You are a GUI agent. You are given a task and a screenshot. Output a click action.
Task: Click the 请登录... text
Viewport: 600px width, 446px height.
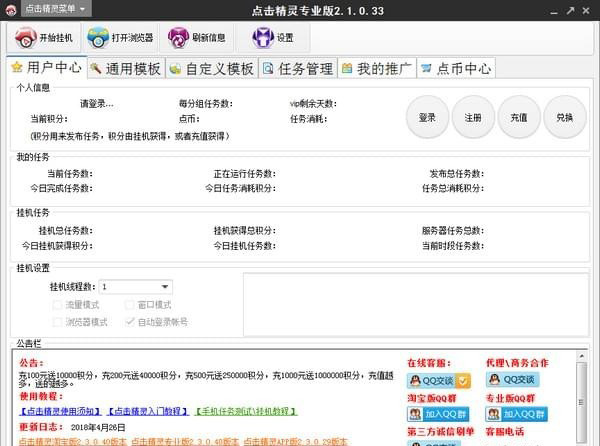point(96,104)
